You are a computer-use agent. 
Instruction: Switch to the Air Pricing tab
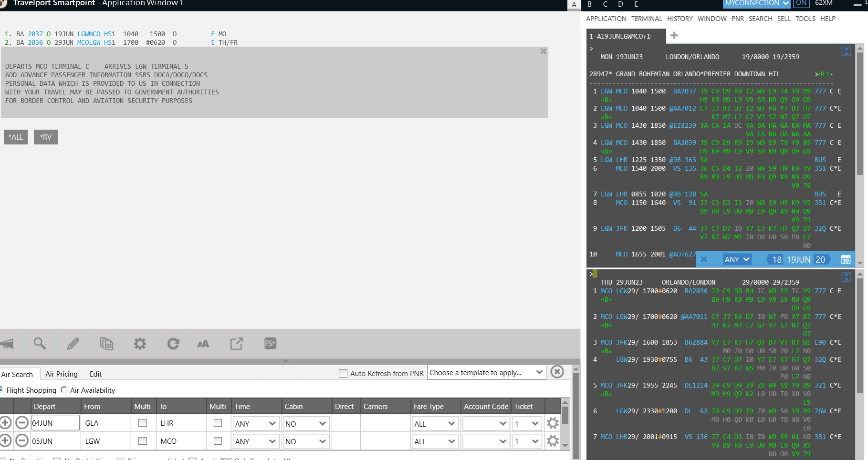pos(62,374)
